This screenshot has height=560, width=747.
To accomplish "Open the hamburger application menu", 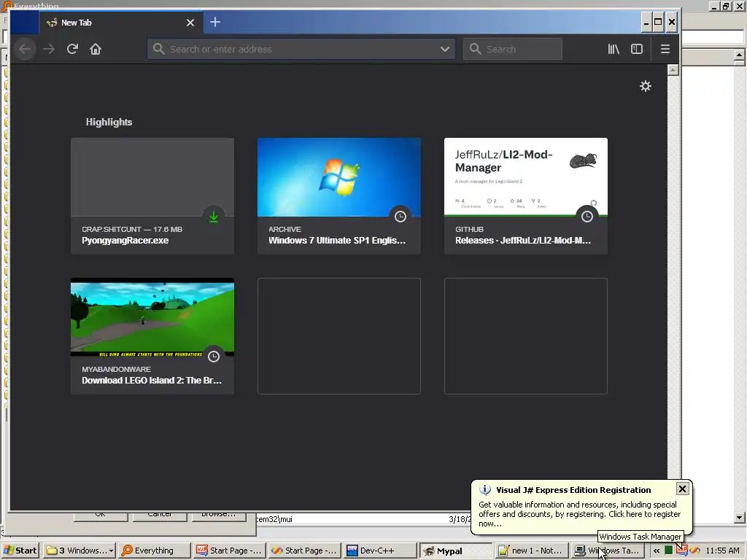I will (665, 49).
